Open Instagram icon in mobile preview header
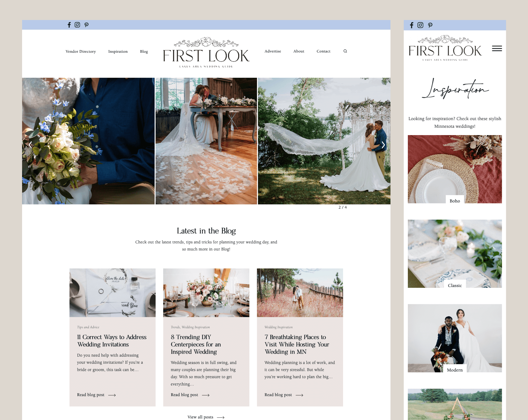The image size is (528, 420). tap(420, 25)
